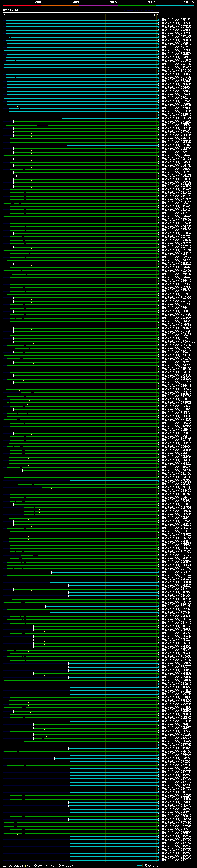This screenshot has height=868, width=197.
Task: Open hit UniRef100_P14278
Action: [x=177, y=176]
